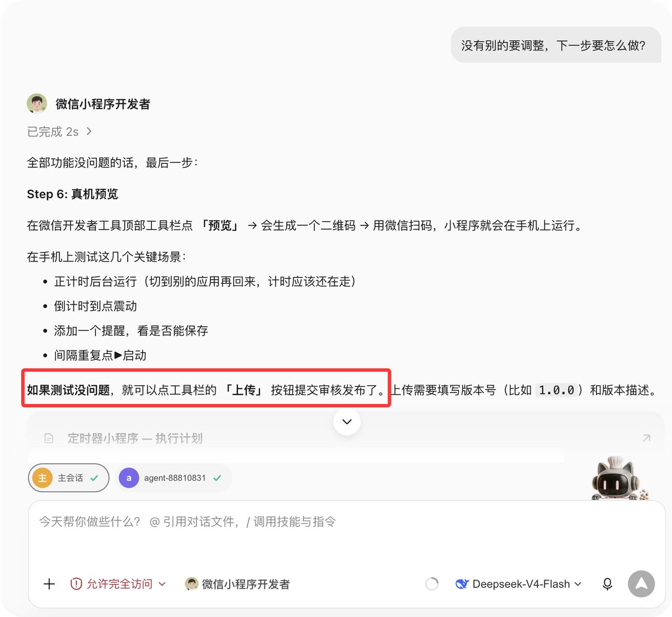Select the 微信小程序开发者 agent in input bar
The image size is (672, 617).
[237, 584]
